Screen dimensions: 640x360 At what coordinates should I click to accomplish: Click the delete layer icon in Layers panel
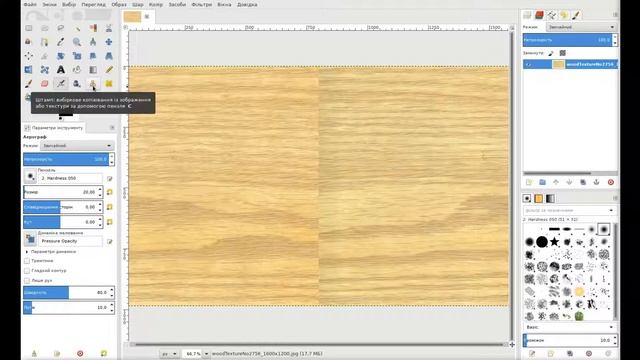(x=611, y=182)
